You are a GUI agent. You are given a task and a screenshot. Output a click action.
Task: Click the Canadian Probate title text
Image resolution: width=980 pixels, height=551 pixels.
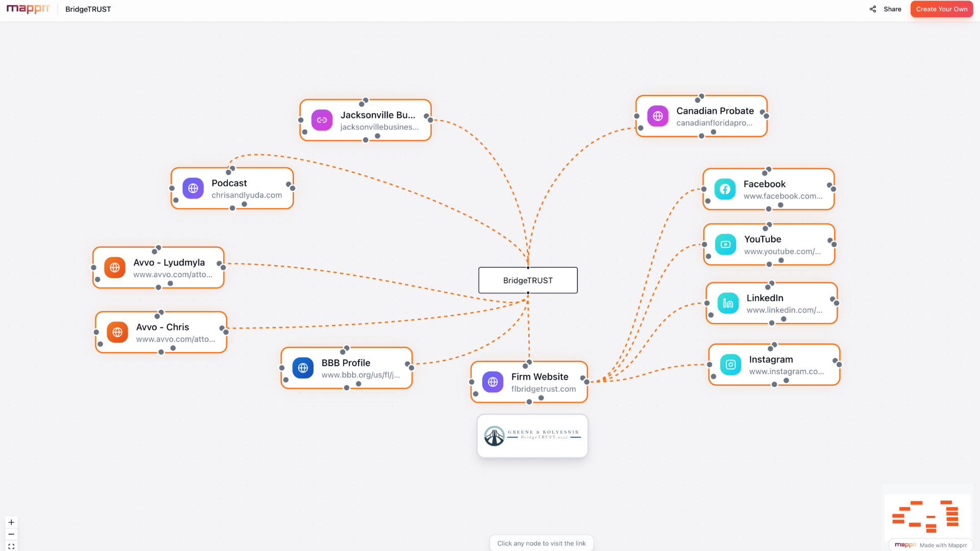click(715, 111)
